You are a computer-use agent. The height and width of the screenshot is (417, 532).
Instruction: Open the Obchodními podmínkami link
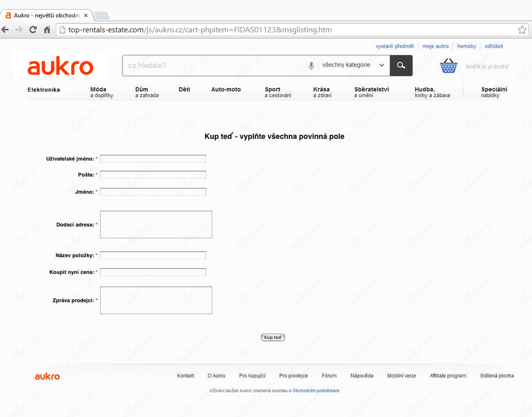click(316, 390)
